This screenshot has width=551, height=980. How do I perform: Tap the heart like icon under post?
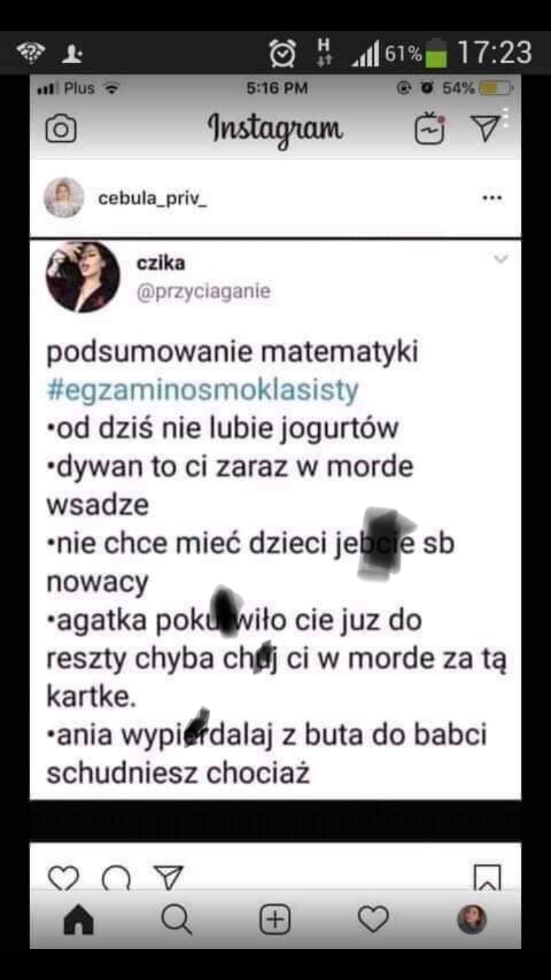(63, 876)
